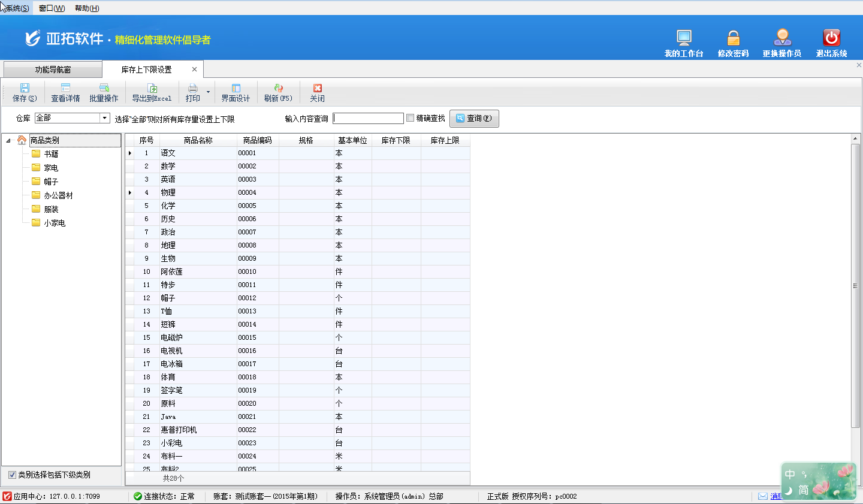Collapse the 商品类别 tree root
Screen dimensions: 863x504
point(8,141)
